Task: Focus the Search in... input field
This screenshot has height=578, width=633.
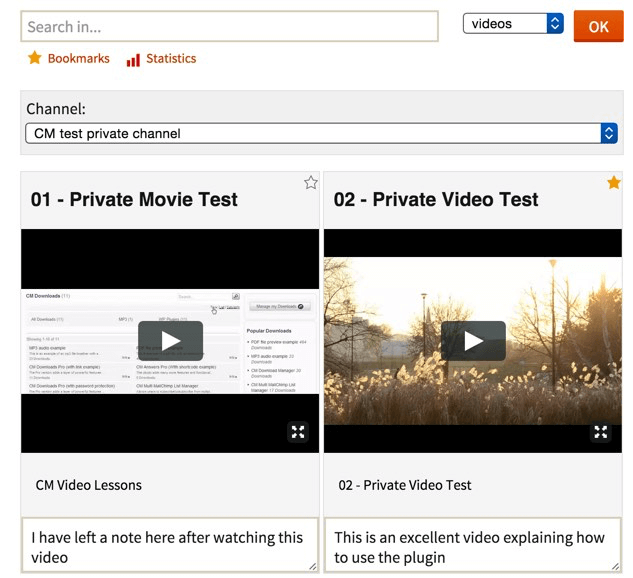Action: click(229, 27)
